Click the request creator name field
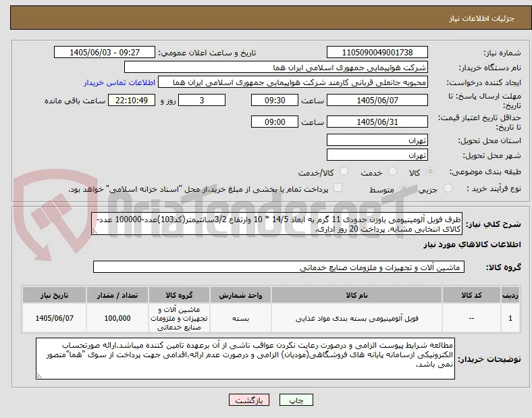The image size is (532, 418). coord(293,82)
